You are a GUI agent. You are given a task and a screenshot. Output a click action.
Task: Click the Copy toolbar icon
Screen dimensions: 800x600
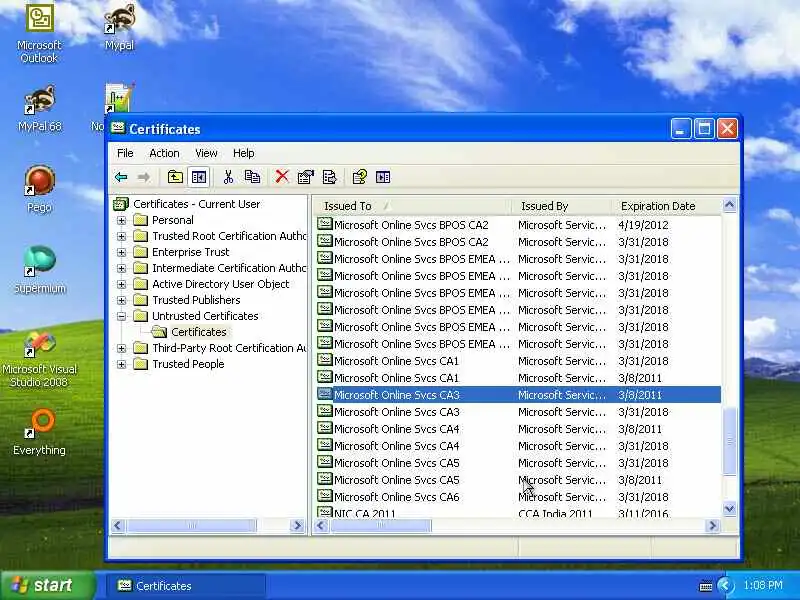tap(253, 177)
